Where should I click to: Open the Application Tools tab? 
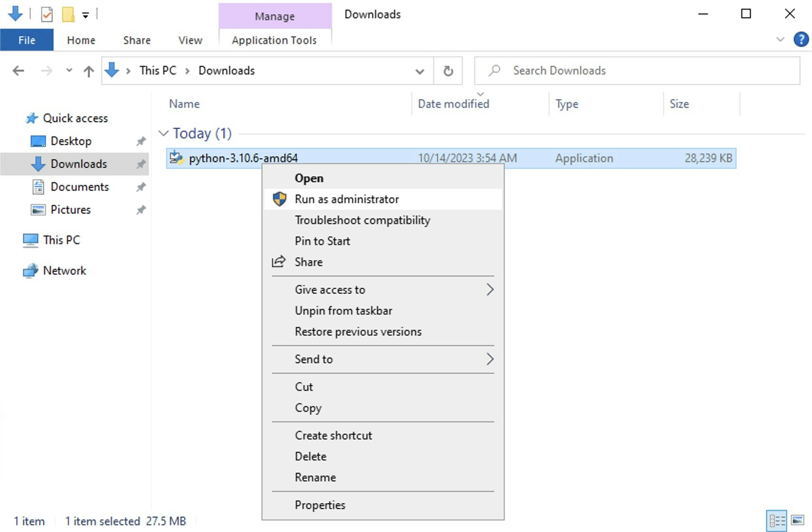[274, 40]
